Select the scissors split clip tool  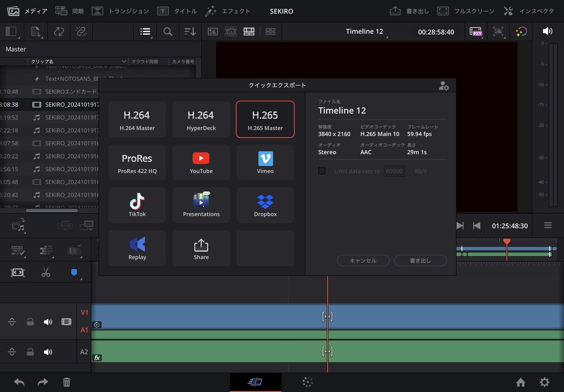pyautogui.click(x=46, y=273)
